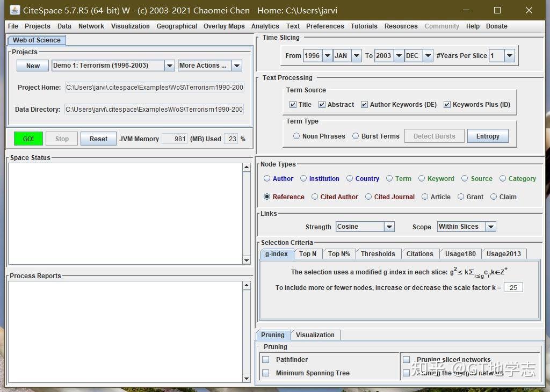Click the CiteSpace app icon in title bar
The image size is (550, 392).
click(x=15, y=10)
